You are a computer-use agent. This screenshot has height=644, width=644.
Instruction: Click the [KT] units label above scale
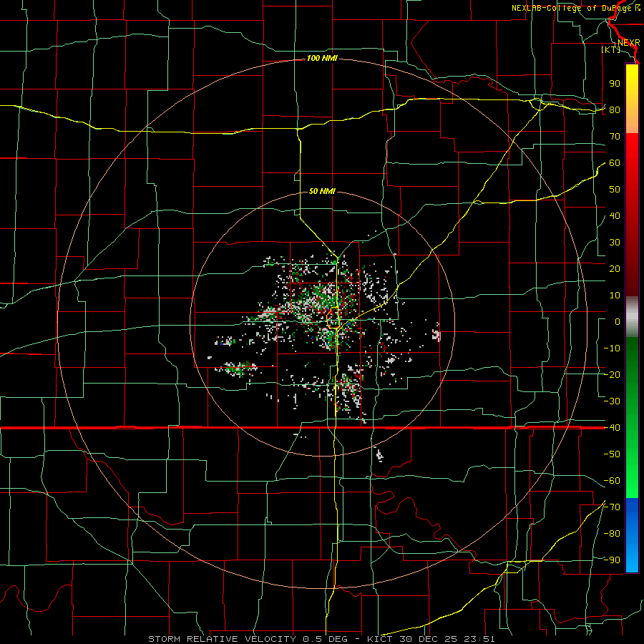611,49
